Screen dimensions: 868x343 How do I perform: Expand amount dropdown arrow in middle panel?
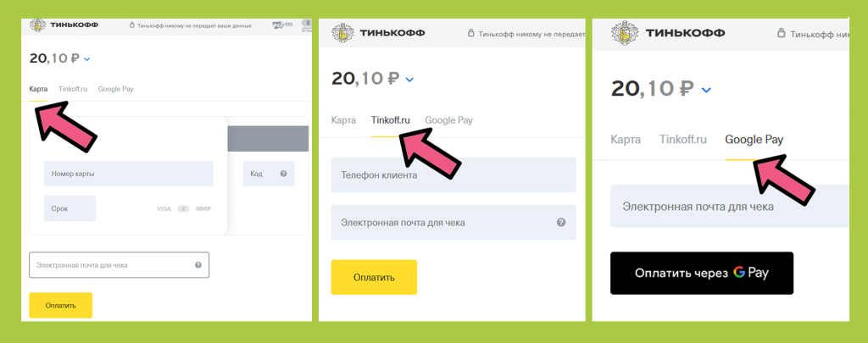point(409,80)
